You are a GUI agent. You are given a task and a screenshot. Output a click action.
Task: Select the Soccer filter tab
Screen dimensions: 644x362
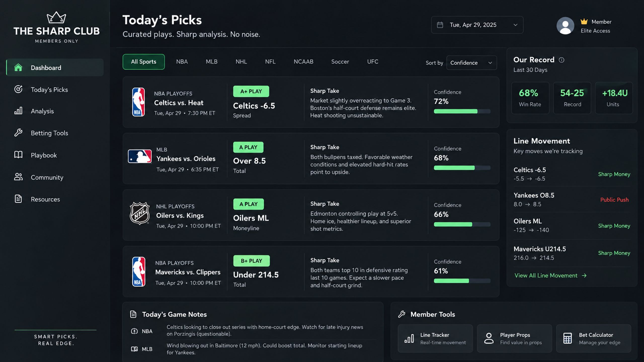click(x=340, y=62)
